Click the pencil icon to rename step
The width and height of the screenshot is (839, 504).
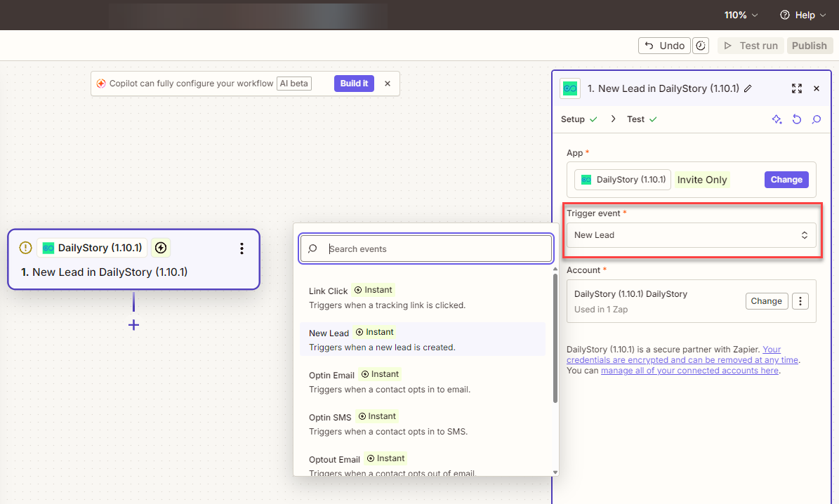(x=748, y=88)
